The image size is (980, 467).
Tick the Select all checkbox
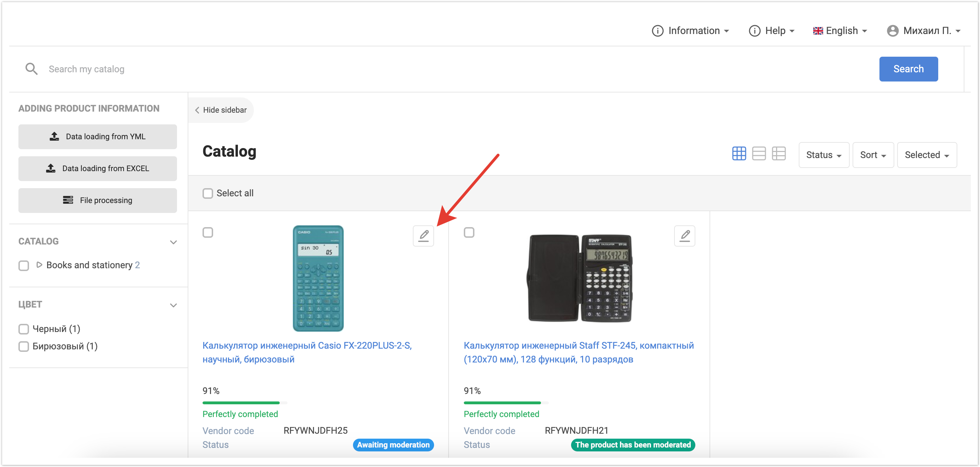(208, 193)
